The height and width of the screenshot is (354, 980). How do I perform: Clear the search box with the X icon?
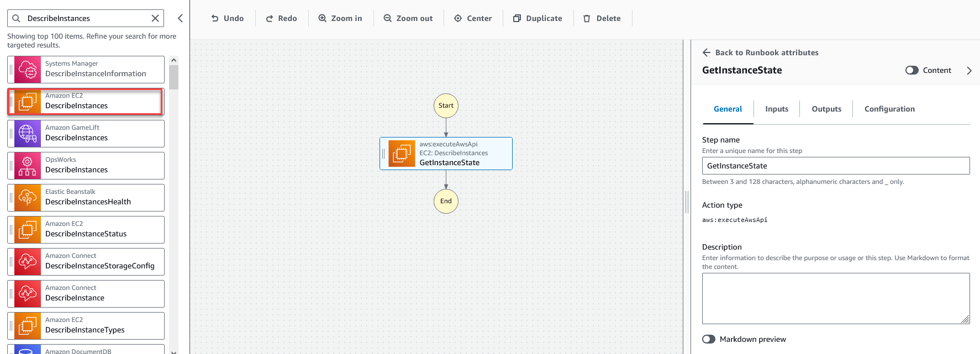(155, 18)
